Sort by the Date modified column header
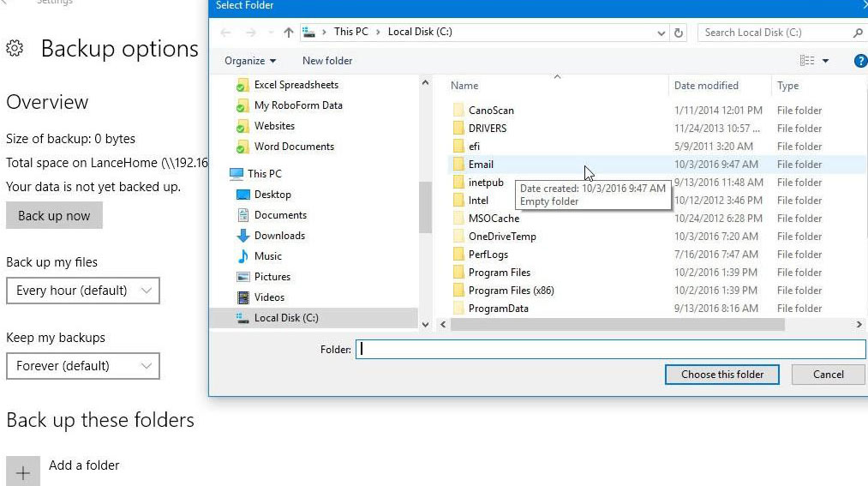 click(x=706, y=86)
